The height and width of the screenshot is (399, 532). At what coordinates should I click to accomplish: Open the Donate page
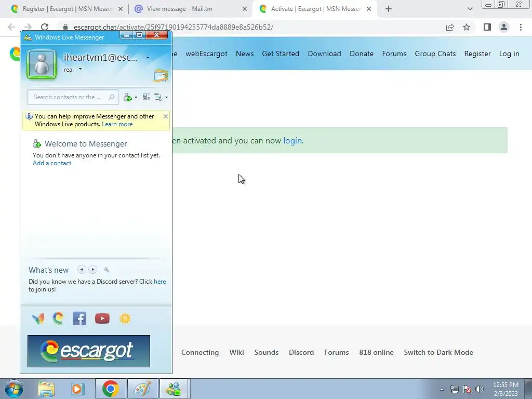point(362,54)
